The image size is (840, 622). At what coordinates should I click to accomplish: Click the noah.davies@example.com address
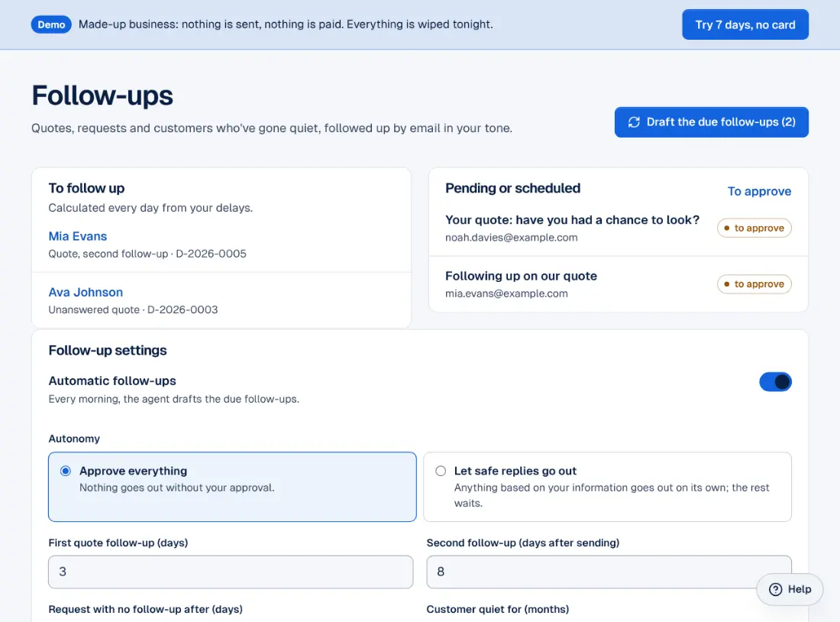[x=511, y=238]
